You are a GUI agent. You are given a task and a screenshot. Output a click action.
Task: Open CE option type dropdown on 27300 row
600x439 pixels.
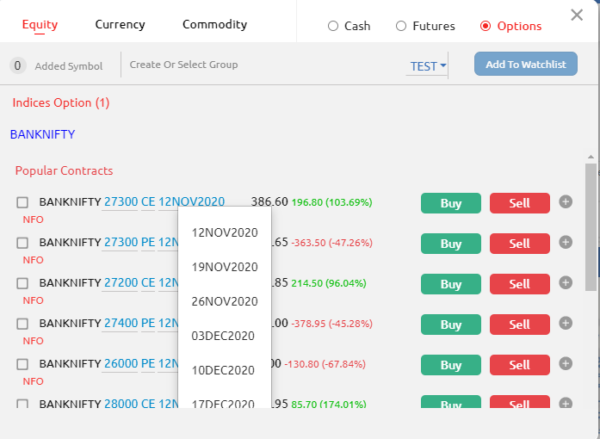point(148,202)
